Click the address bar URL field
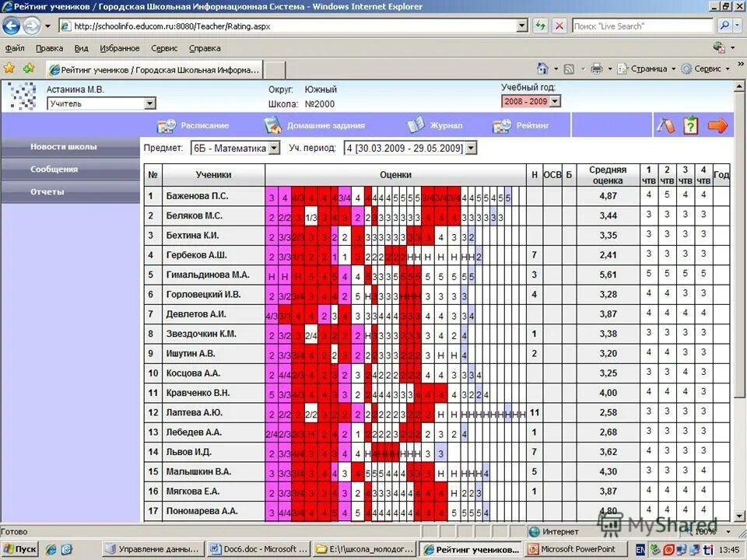The height and width of the screenshot is (560, 747). coord(288,26)
